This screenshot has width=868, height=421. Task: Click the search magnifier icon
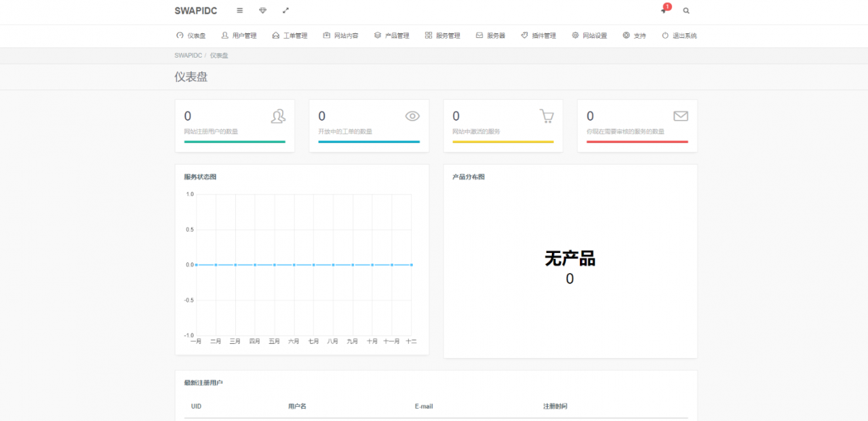[686, 11]
